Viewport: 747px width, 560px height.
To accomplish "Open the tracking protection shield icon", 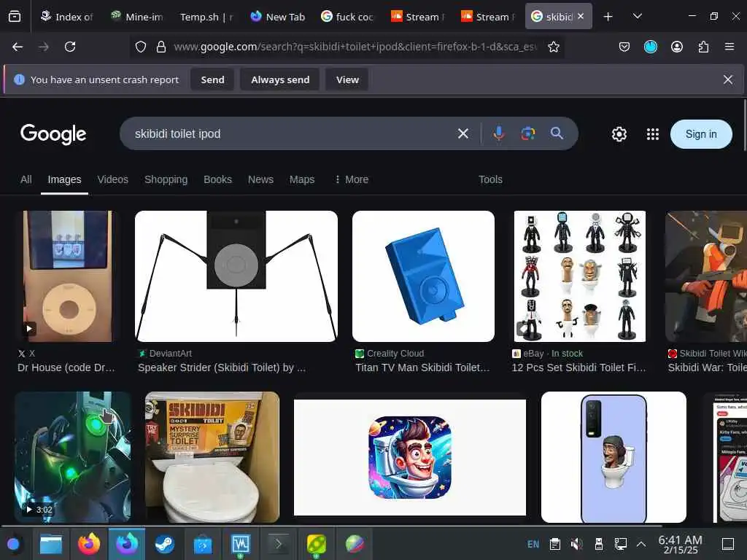I will pyautogui.click(x=141, y=47).
